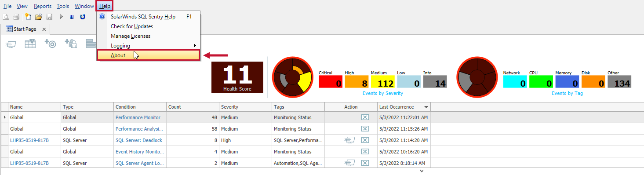Click the Events by Severity link
Viewport: 644px width, 175px height.
pos(383,93)
